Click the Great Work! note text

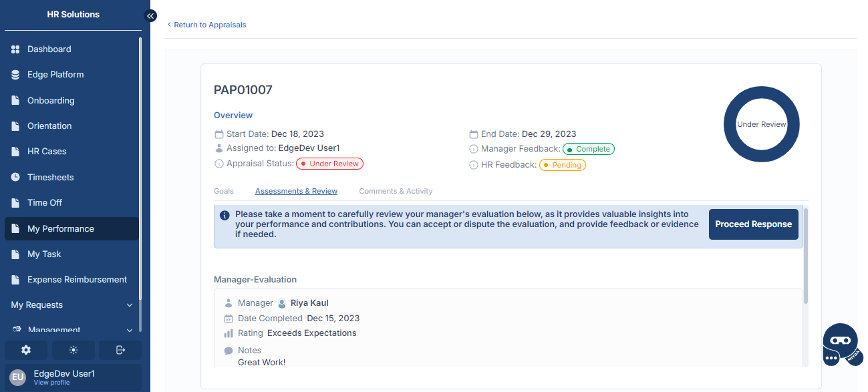(x=262, y=363)
